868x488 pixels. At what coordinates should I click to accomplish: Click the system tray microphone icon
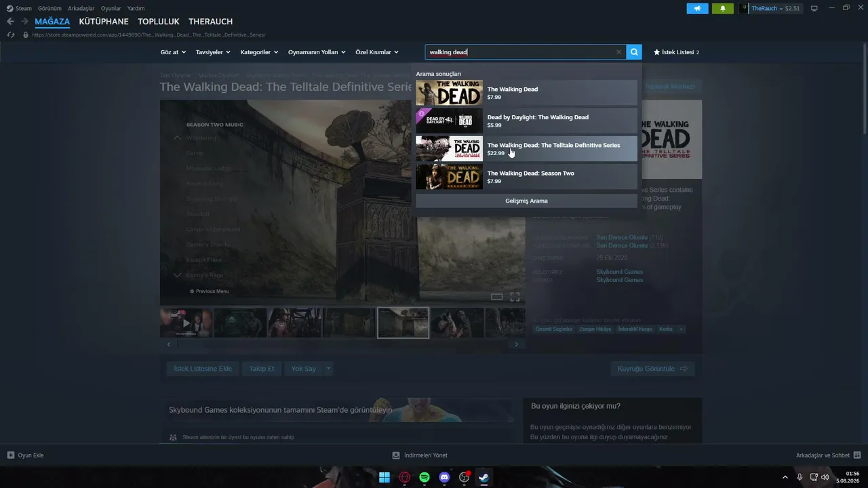800,477
